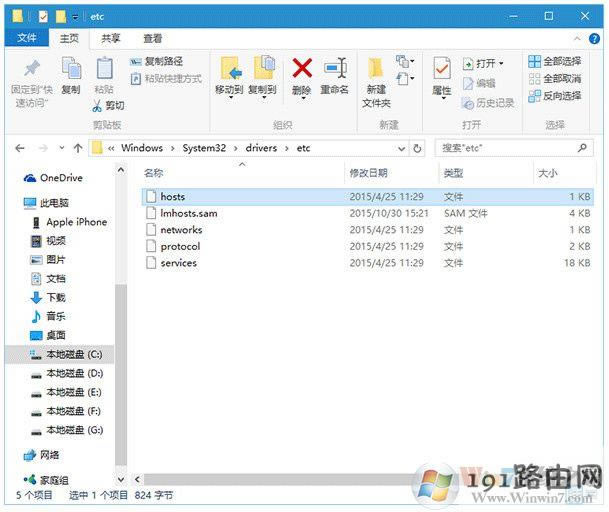Click the Cut (剪切) scissors command

click(x=108, y=105)
